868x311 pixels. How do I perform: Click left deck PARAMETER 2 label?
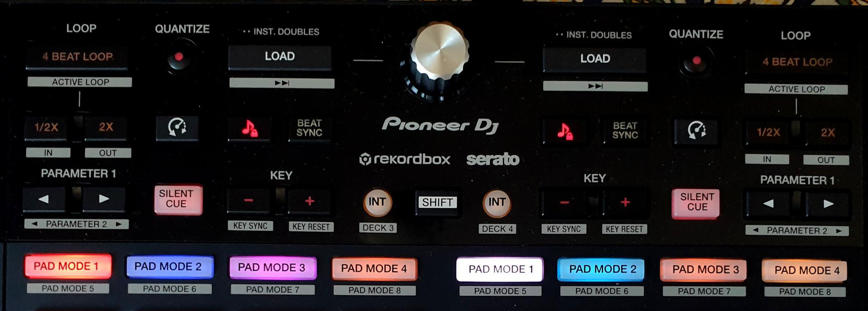point(76,224)
